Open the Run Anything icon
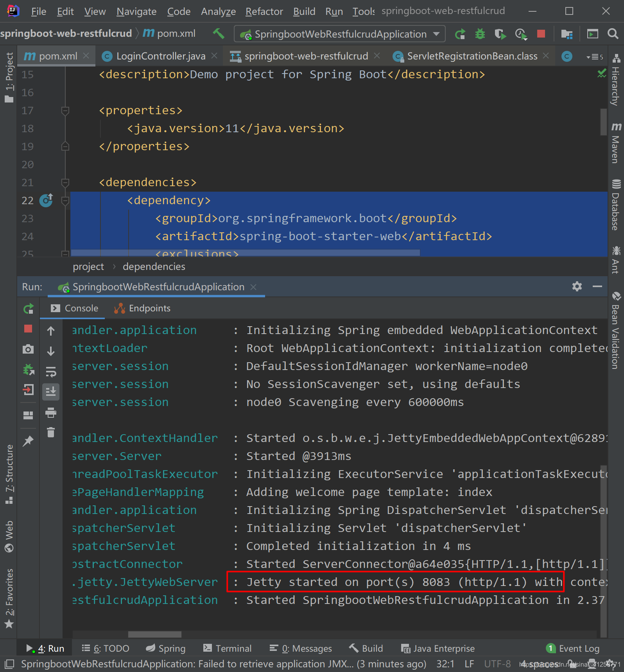The height and width of the screenshot is (672, 624). click(x=593, y=34)
